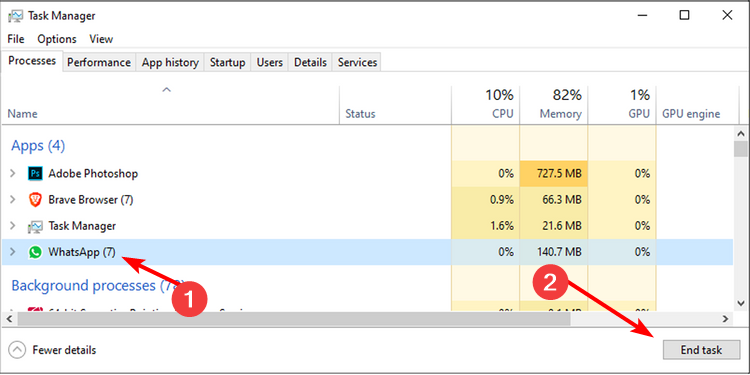Click the vertical scrollbar down arrow

tap(741, 303)
